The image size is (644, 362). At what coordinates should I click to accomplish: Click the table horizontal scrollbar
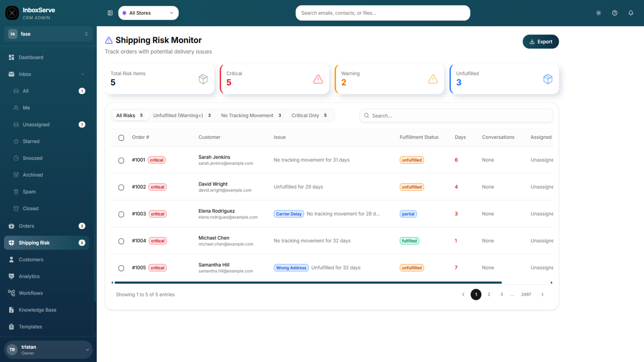[308, 283]
